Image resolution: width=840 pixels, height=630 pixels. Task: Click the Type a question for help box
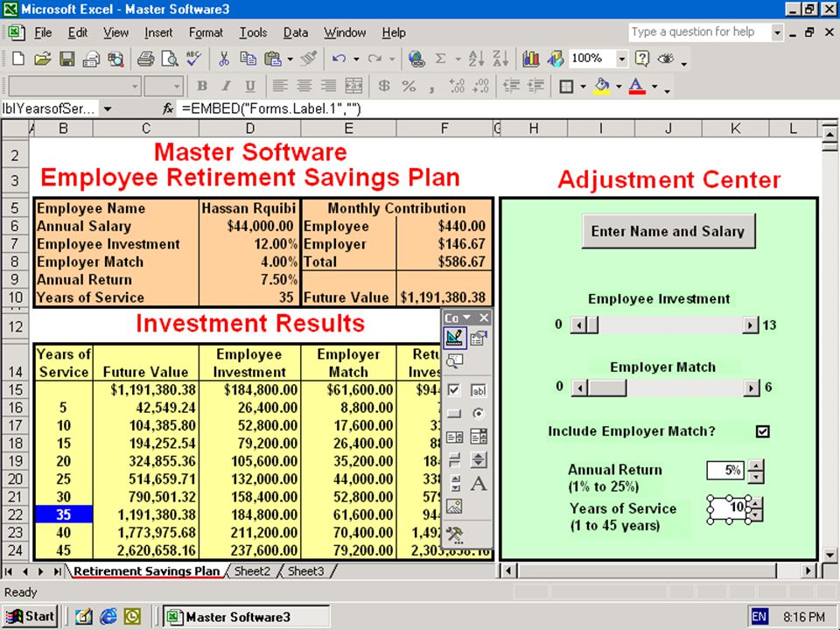coord(700,32)
